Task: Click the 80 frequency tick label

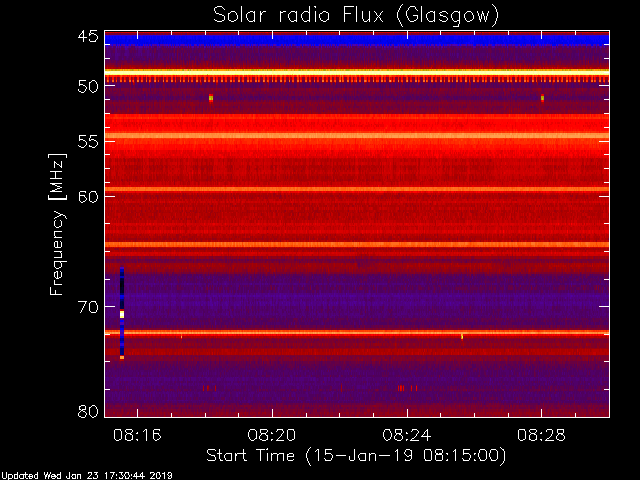Action: click(x=88, y=411)
